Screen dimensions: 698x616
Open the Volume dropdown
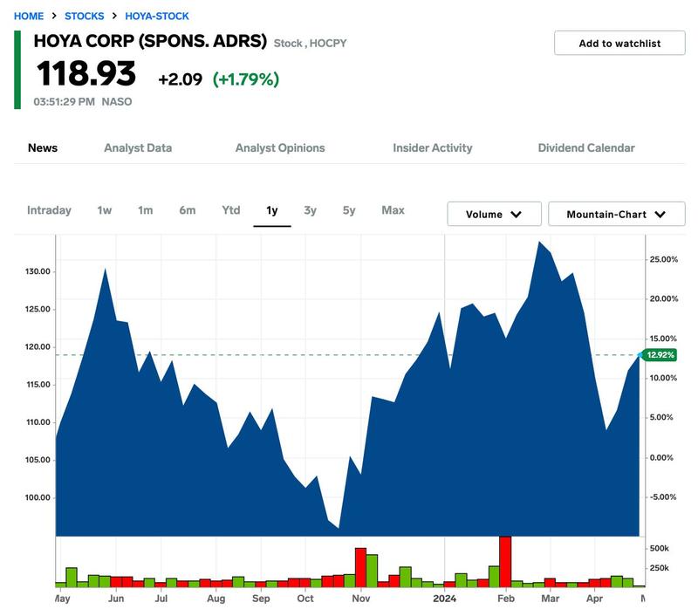[494, 214]
